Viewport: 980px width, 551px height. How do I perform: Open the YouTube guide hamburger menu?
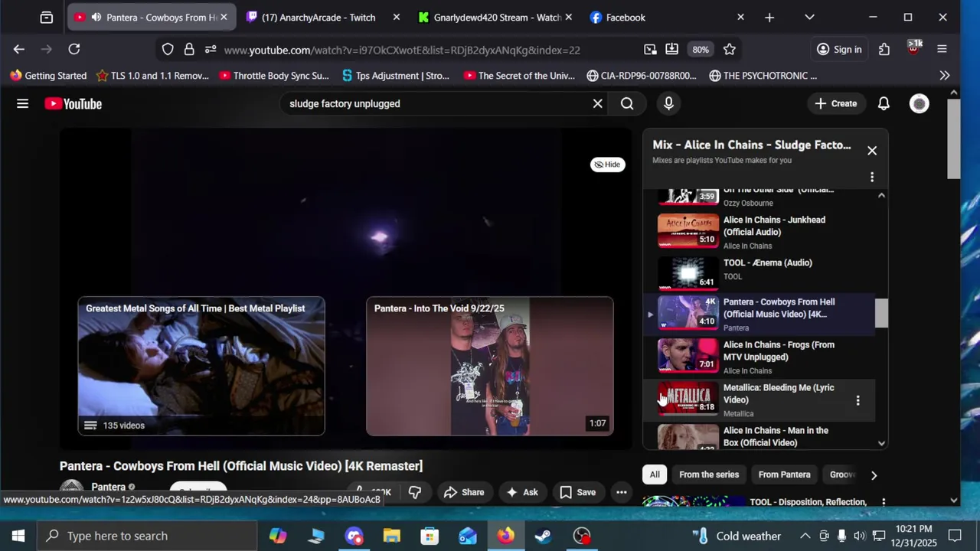coord(22,103)
